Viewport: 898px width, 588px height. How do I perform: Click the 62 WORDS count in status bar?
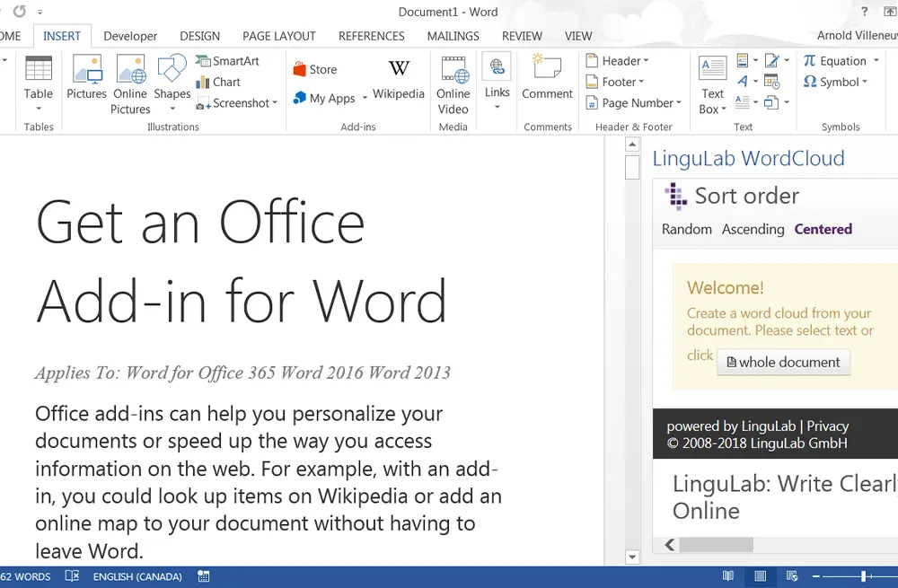[x=25, y=576]
